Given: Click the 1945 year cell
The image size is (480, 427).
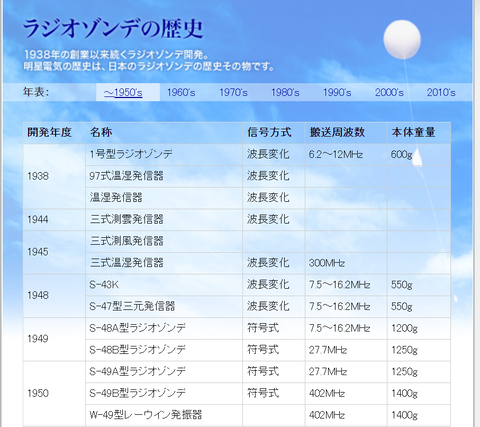Looking at the screenshot, I should click(x=54, y=252).
